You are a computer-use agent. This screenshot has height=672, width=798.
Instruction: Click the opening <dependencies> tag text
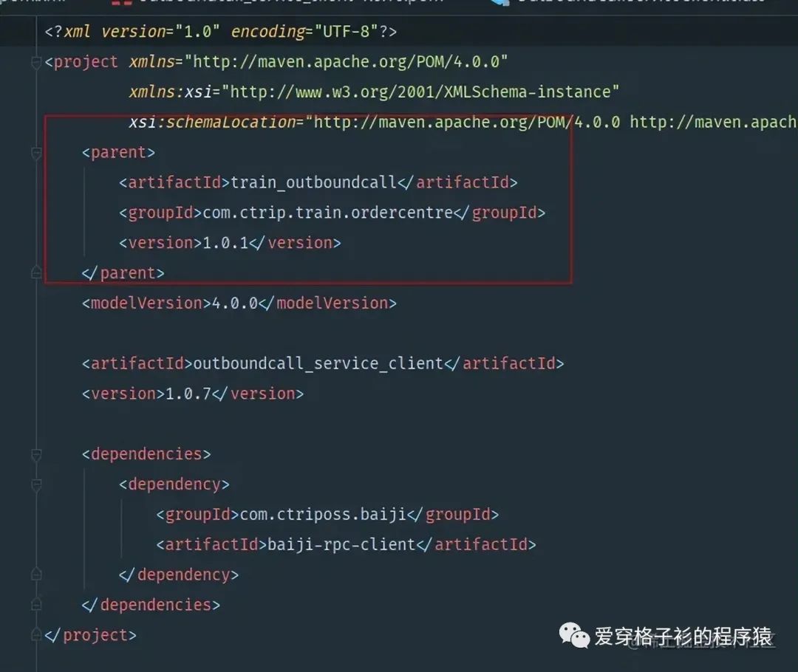pos(146,453)
